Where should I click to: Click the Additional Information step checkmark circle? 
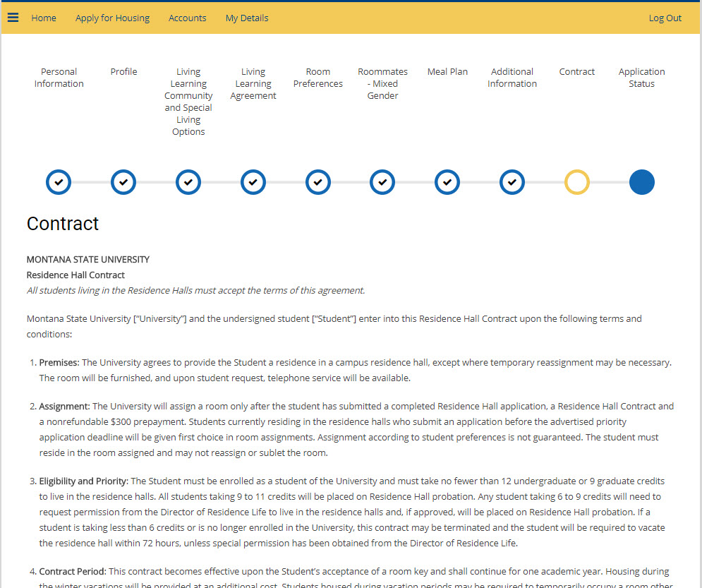512,182
